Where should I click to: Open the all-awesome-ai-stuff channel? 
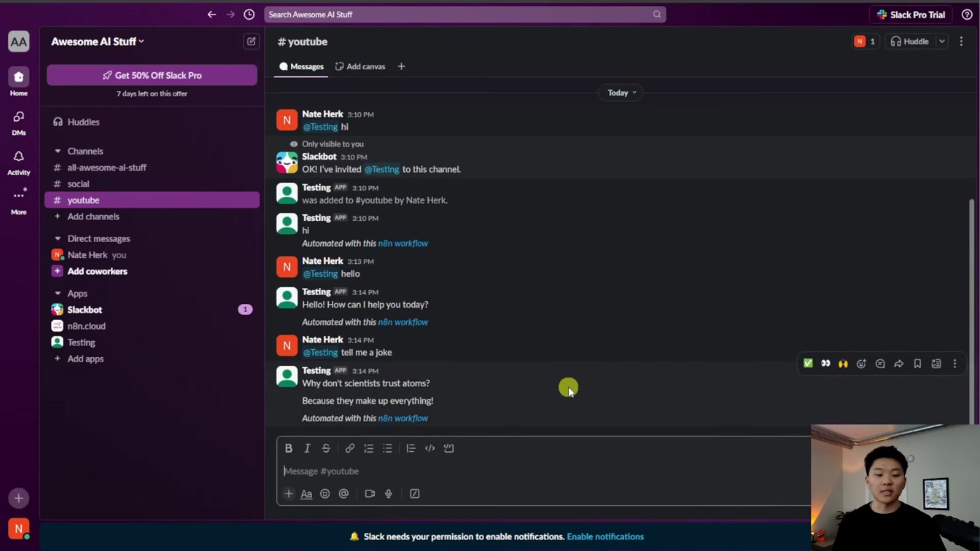pos(152,168)
